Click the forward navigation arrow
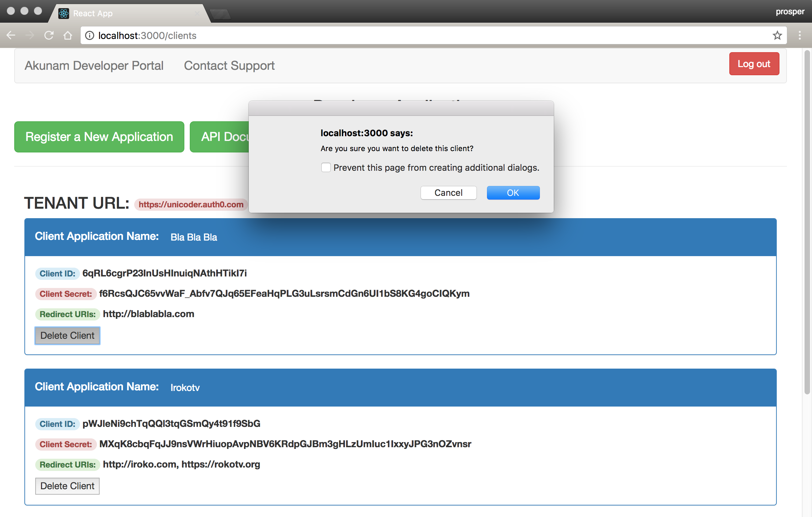This screenshot has height=517, width=812. 30,35
